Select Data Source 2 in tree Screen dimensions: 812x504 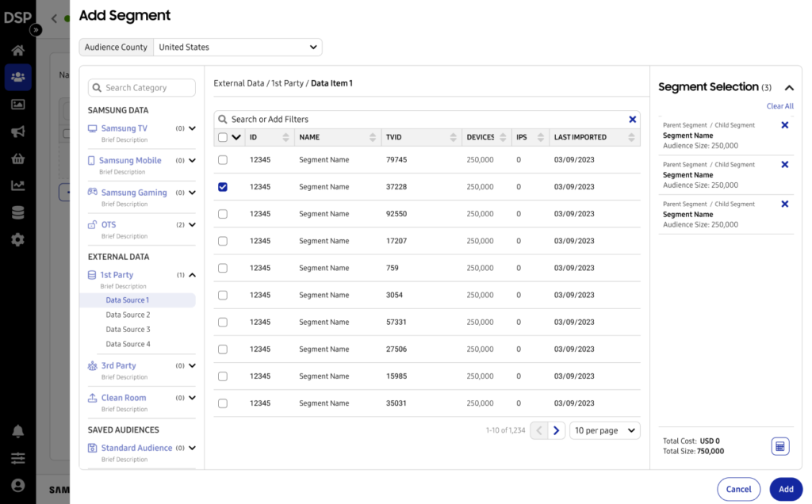[128, 315]
